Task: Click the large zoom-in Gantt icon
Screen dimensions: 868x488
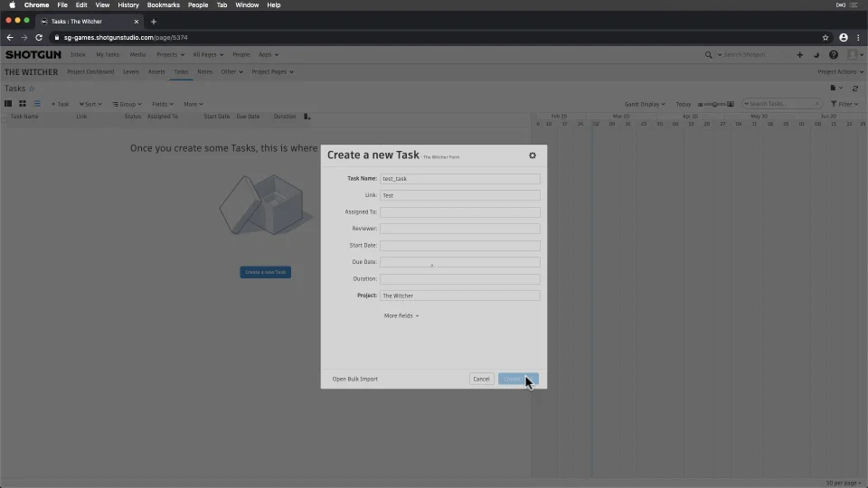Action: coord(731,104)
